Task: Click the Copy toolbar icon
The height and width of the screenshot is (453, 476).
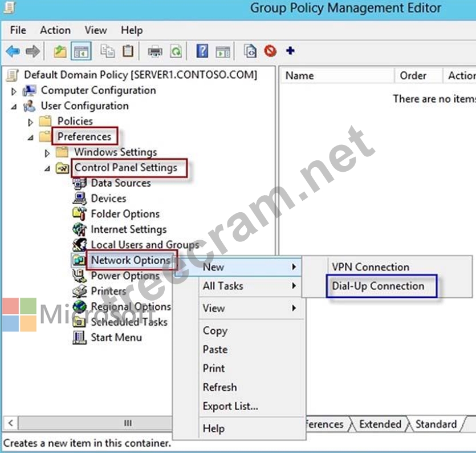Action: 108,51
